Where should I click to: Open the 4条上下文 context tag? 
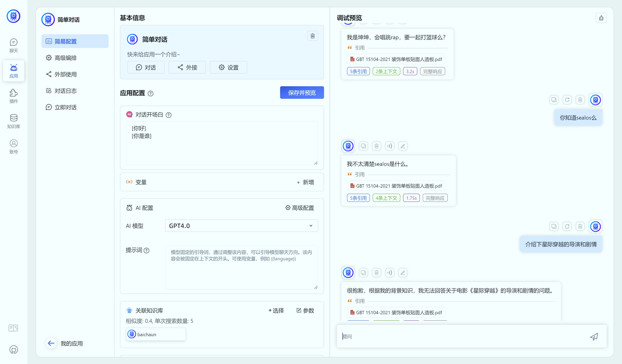[x=386, y=198]
